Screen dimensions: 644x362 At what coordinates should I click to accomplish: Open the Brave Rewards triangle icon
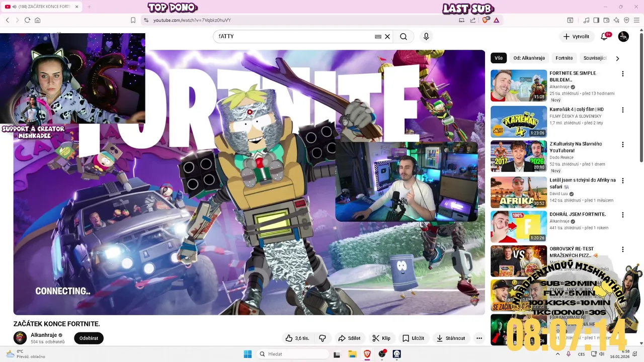tap(496, 20)
